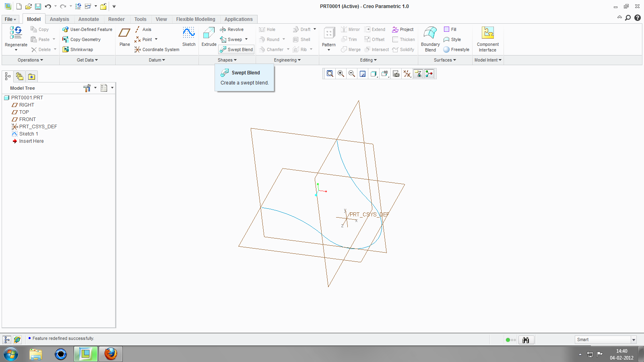Toggle the browser panel from status bar
Screen dimensions: 644x362
17,340
